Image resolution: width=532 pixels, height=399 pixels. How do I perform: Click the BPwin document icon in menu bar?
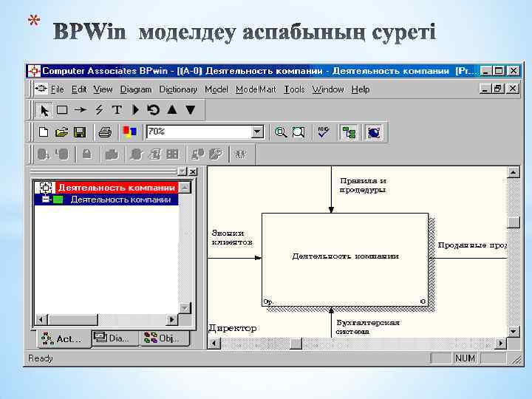click(41, 89)
